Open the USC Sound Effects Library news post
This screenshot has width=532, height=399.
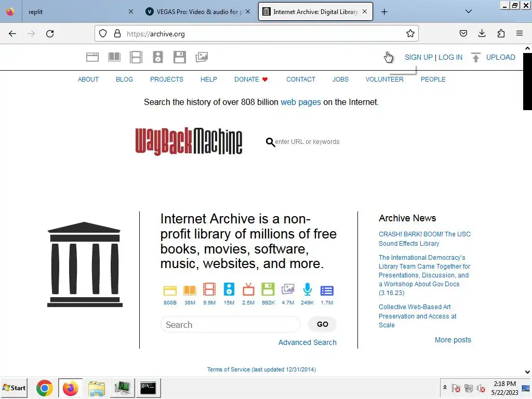pos(424,239)
